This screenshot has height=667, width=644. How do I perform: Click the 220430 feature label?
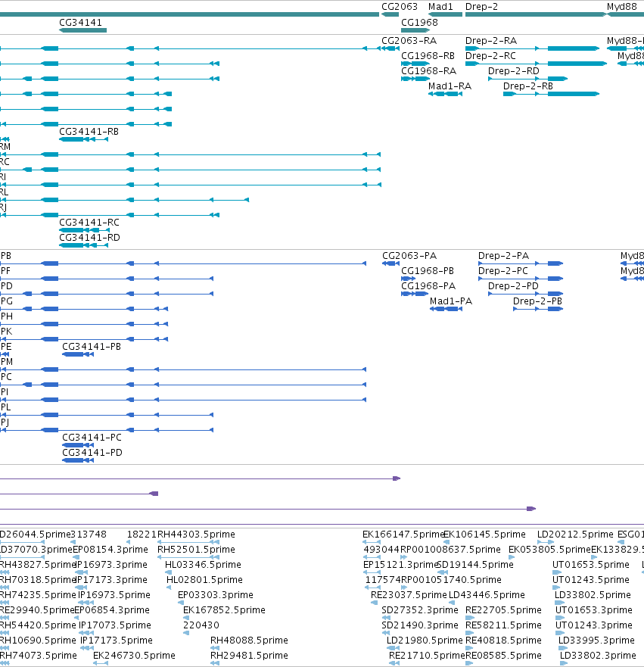[x=201, y=625]
